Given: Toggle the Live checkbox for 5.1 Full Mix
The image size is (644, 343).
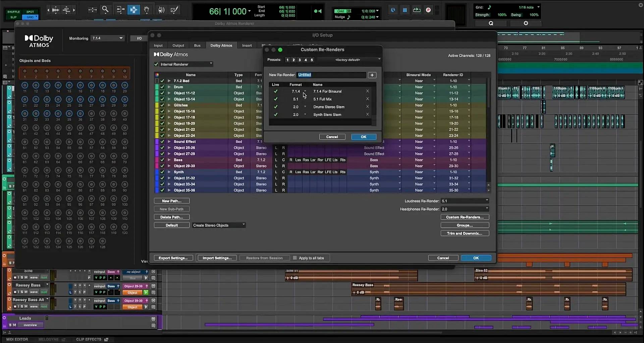Looking at the screenshot, I should [x=276, y=99].
